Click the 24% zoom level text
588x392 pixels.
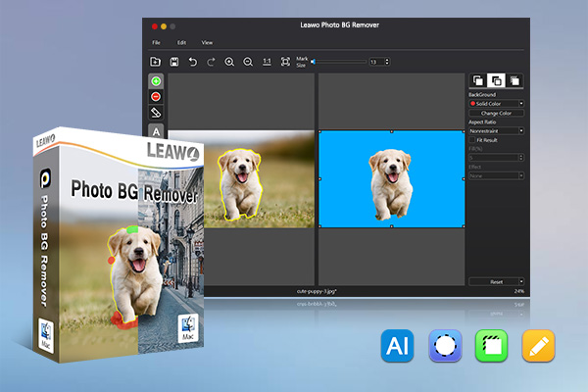[519, 291]
